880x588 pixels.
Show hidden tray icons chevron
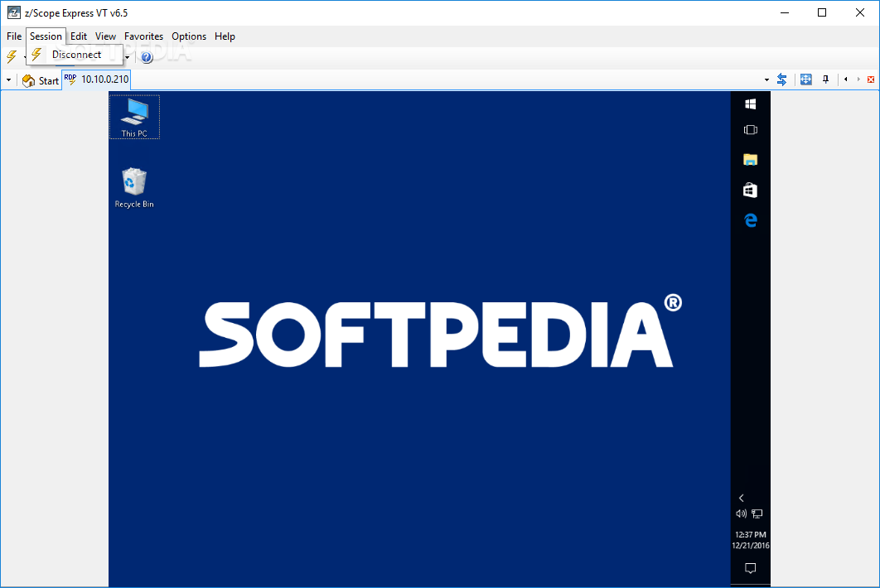742,498
